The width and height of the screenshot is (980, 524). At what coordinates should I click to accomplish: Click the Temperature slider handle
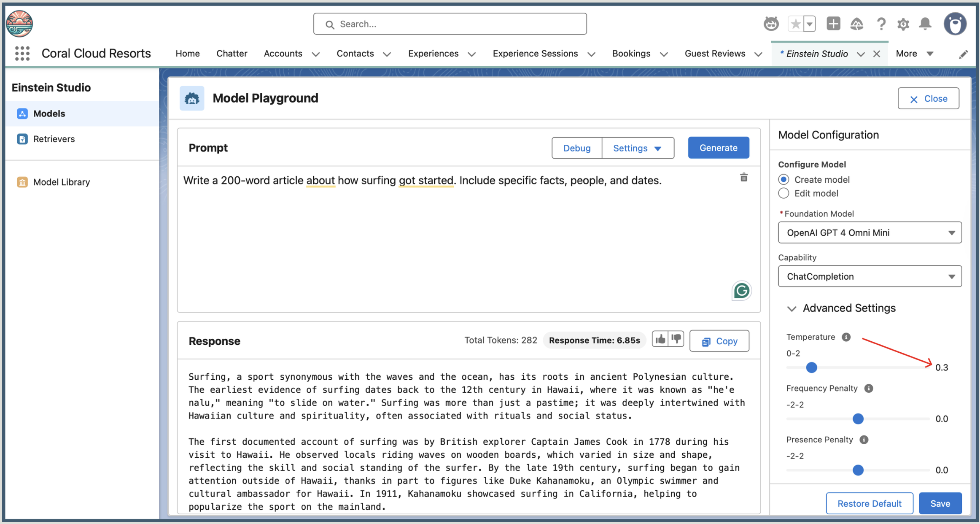click(811, 367)
